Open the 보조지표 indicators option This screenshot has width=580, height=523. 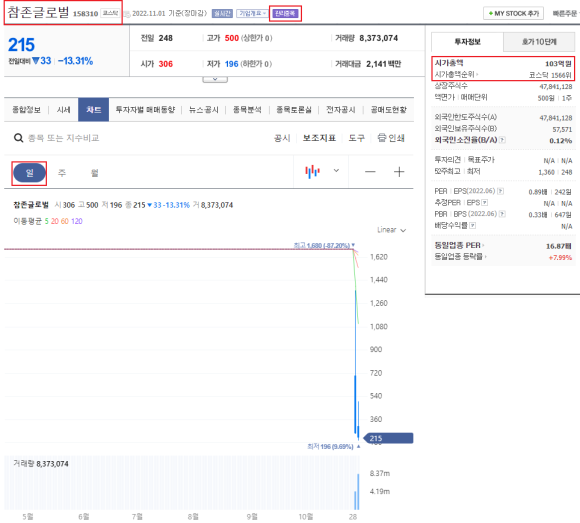click(319, 138)
